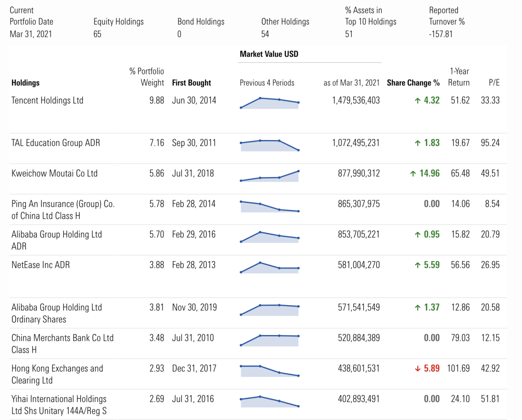
Task: Click the P/E column header
Action: [494, 83]
